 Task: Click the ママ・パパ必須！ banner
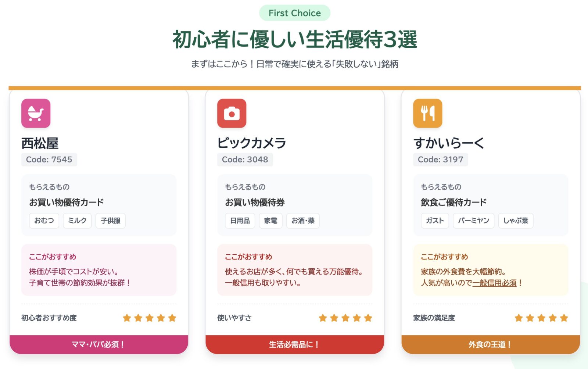98,344
